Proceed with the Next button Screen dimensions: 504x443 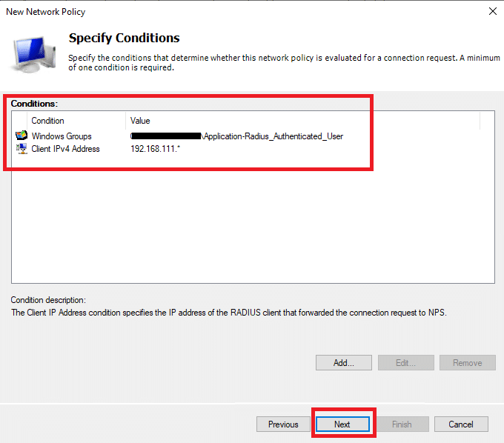[342, 424]
